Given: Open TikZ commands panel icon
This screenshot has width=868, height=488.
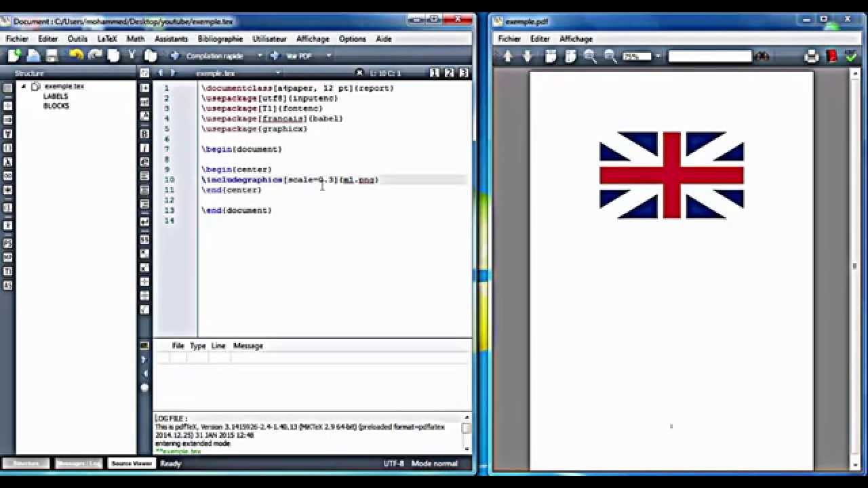Looking at the screenshot, I should (7, 272).
